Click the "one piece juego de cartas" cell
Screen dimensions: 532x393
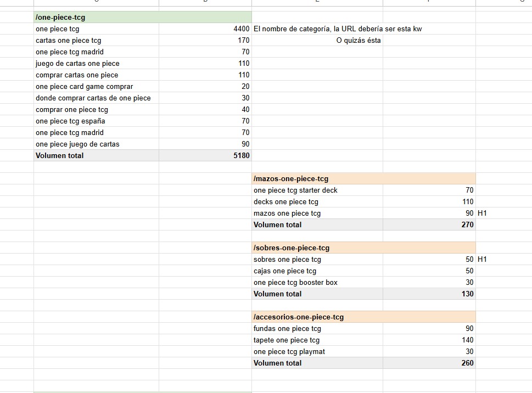pyautogui.click(x=97, y=144)
